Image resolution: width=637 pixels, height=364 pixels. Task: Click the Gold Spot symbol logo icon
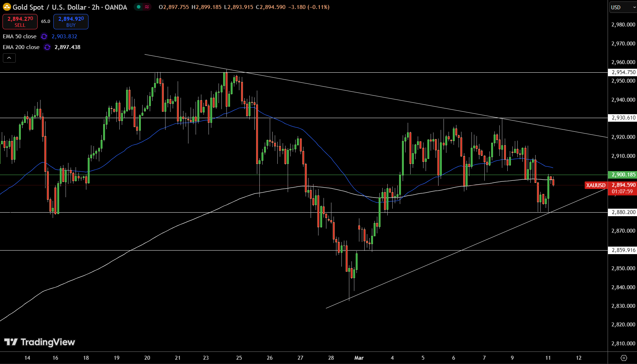[7, 7]
